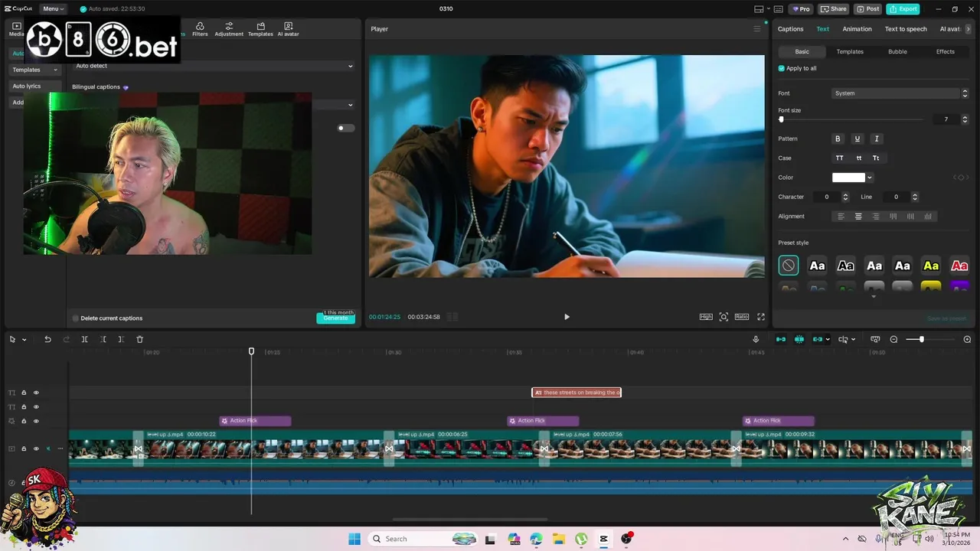Viewport: 980px width, 551px height.
Task: Hide the top text track with eye icon
Action: tap(36, 393)
